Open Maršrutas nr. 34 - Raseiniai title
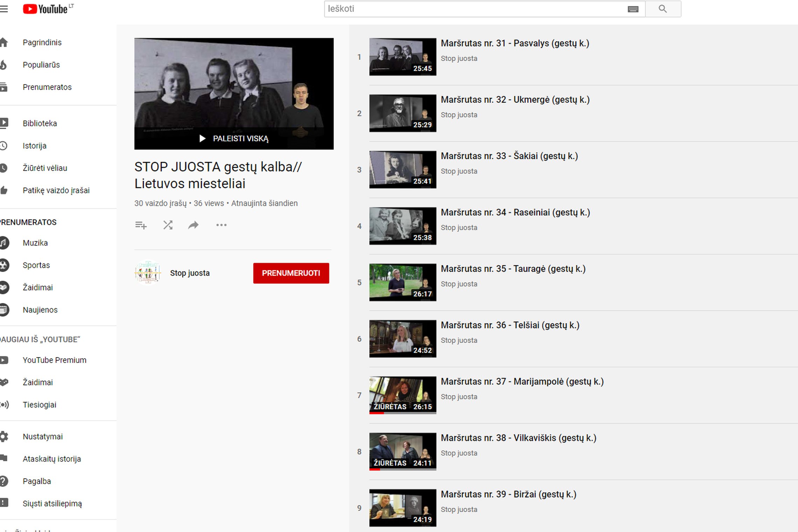798x532 pixels. pos(516,212)
